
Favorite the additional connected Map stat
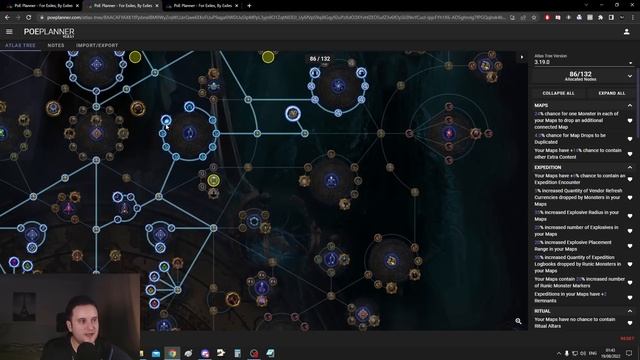tap(630, 121)
